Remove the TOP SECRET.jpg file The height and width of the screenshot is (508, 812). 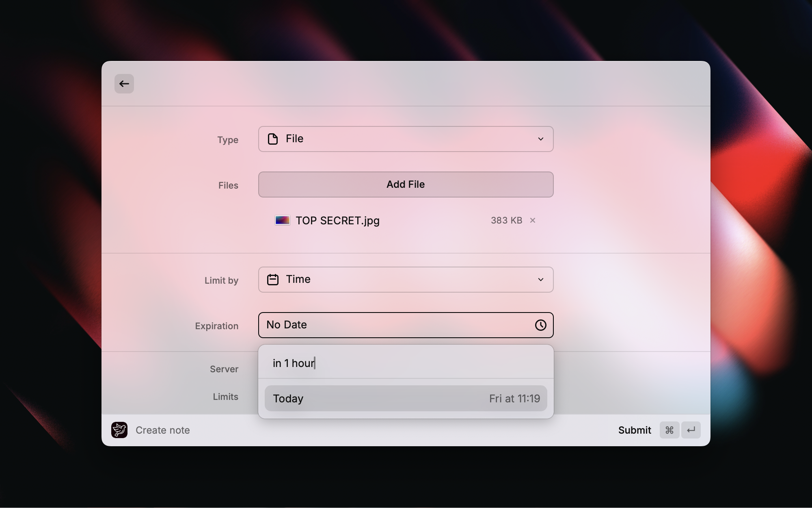[533, 220]
